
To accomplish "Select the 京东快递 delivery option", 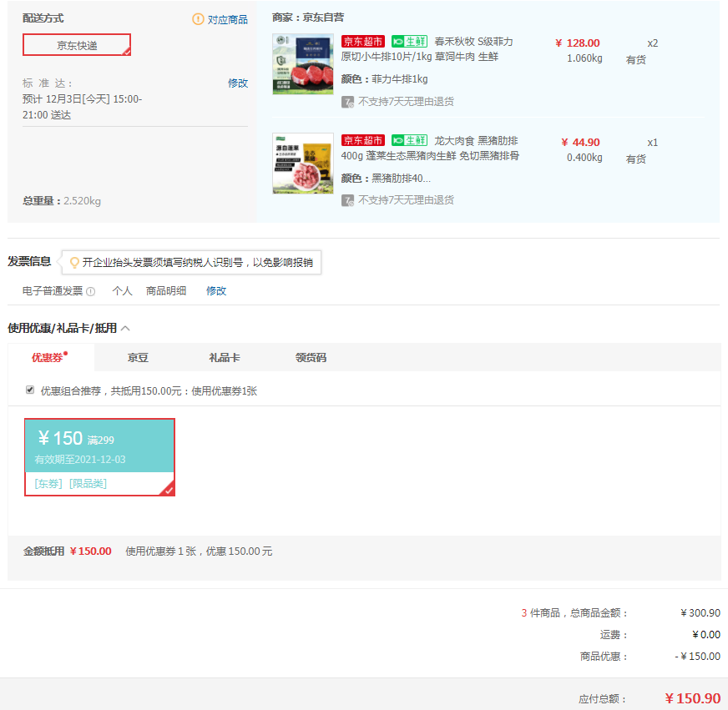I will pyautogui.click(x=77, y=45).
